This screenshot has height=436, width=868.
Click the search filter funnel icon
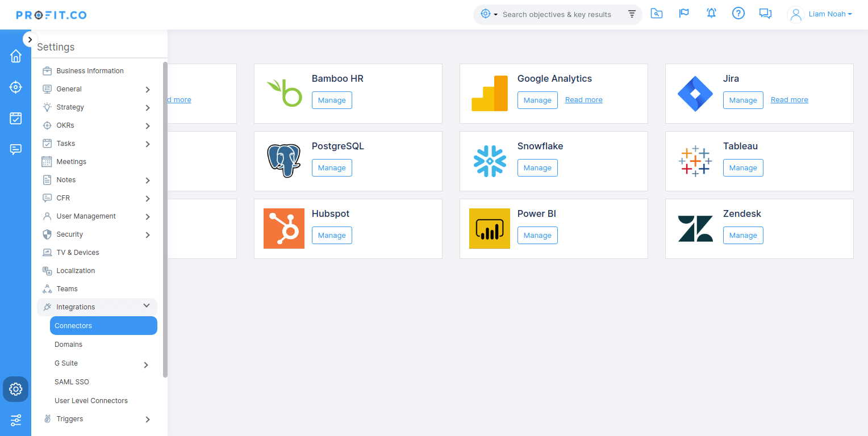tap(632, 14)
